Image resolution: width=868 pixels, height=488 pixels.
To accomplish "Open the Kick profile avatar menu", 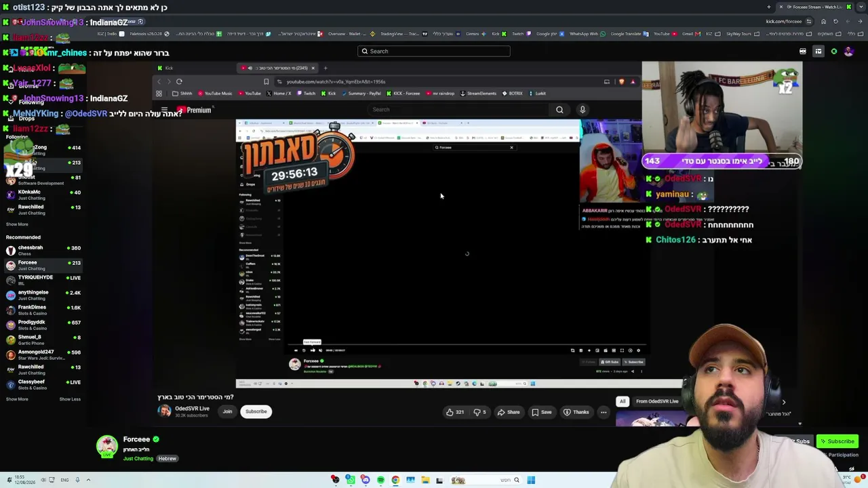I will (848, 52).
